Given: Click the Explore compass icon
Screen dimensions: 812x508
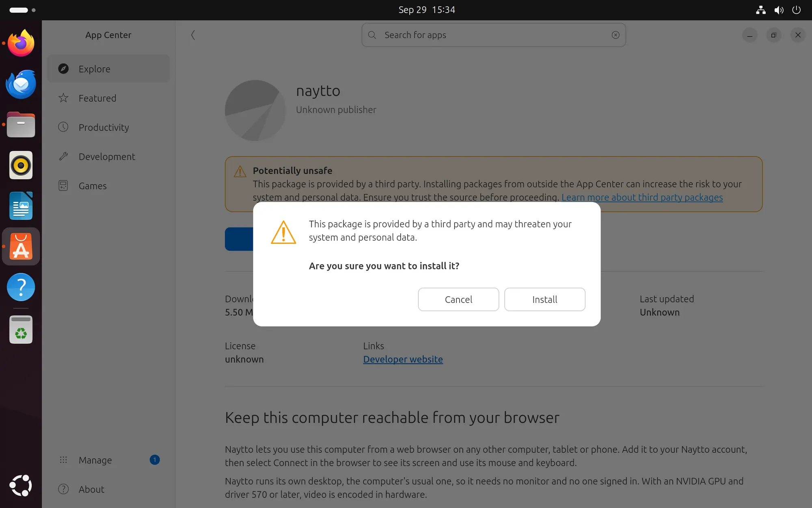Looking at the screenshot, I should point(63,69).
